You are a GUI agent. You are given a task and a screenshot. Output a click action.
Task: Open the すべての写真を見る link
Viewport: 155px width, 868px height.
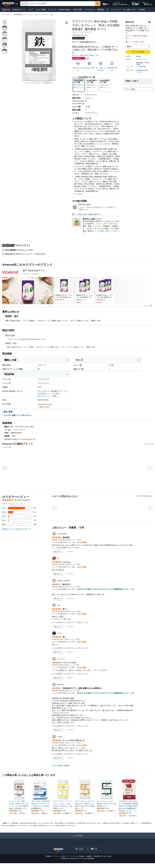pyautogui.click(x=145, y=496)
